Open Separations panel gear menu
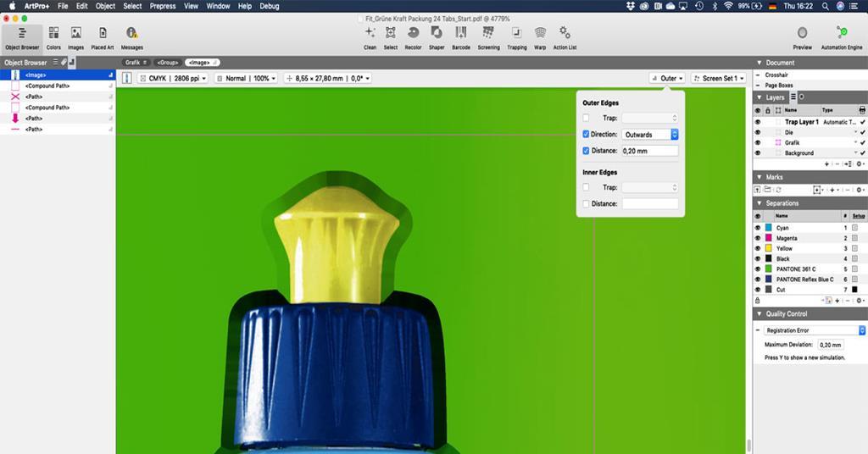The image size is (868, 454). [x=860, y=301]
